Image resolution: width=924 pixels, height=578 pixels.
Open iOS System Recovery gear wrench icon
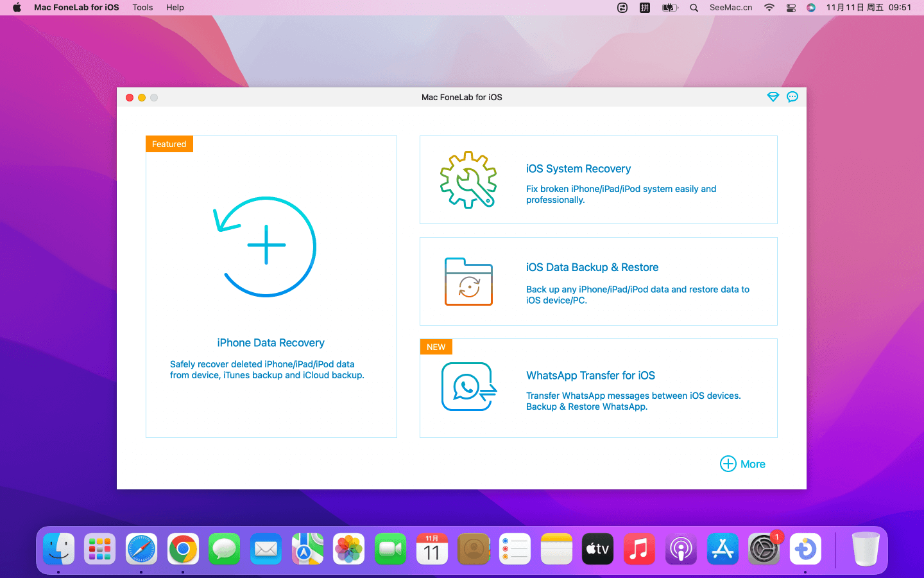coord(468,180)
